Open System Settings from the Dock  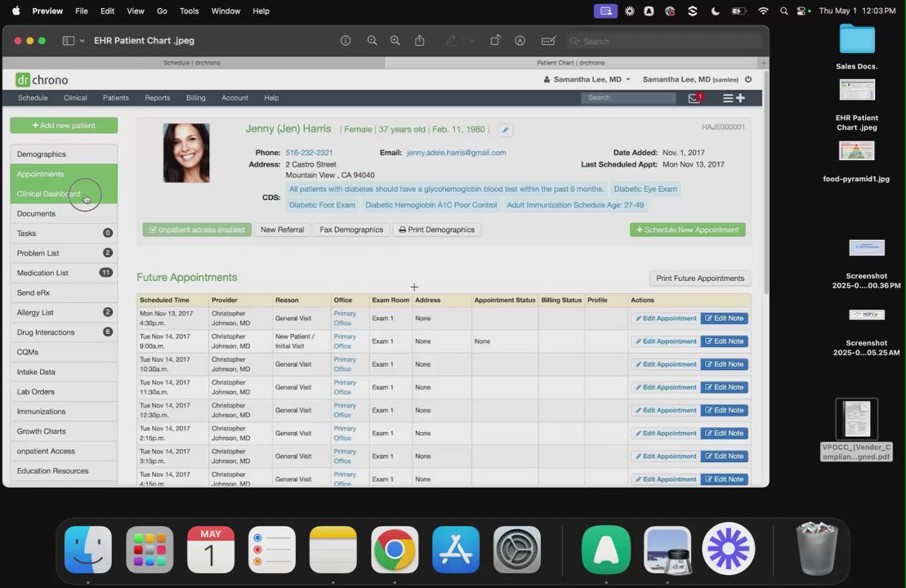(x=517, y=550)
